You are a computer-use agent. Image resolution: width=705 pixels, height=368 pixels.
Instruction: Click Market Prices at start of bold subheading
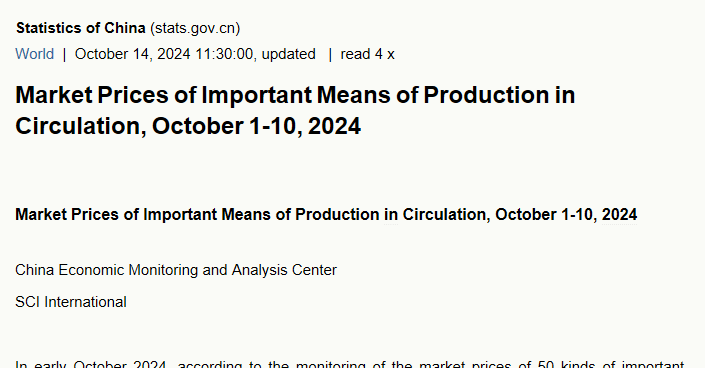(x=67, y=215)
